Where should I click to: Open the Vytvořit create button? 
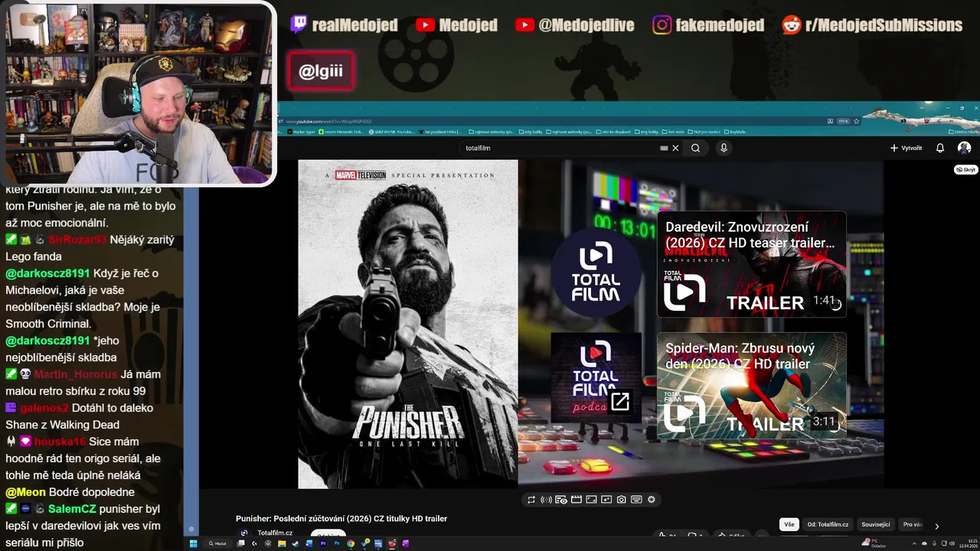coord(906,148)
